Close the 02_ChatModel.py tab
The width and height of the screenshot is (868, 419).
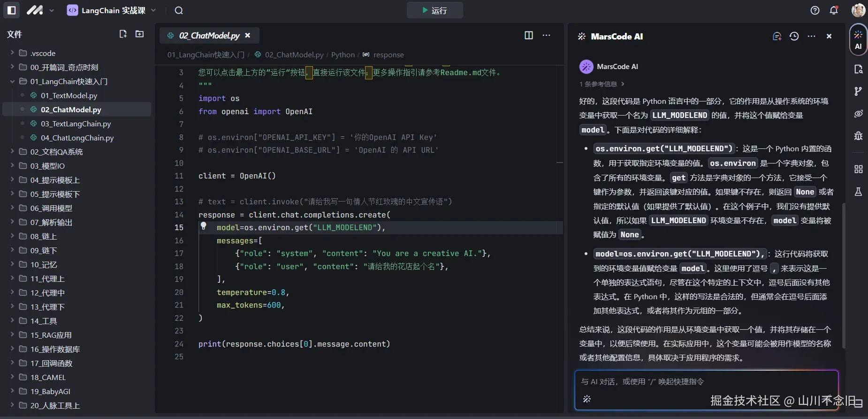coord(248,35)
